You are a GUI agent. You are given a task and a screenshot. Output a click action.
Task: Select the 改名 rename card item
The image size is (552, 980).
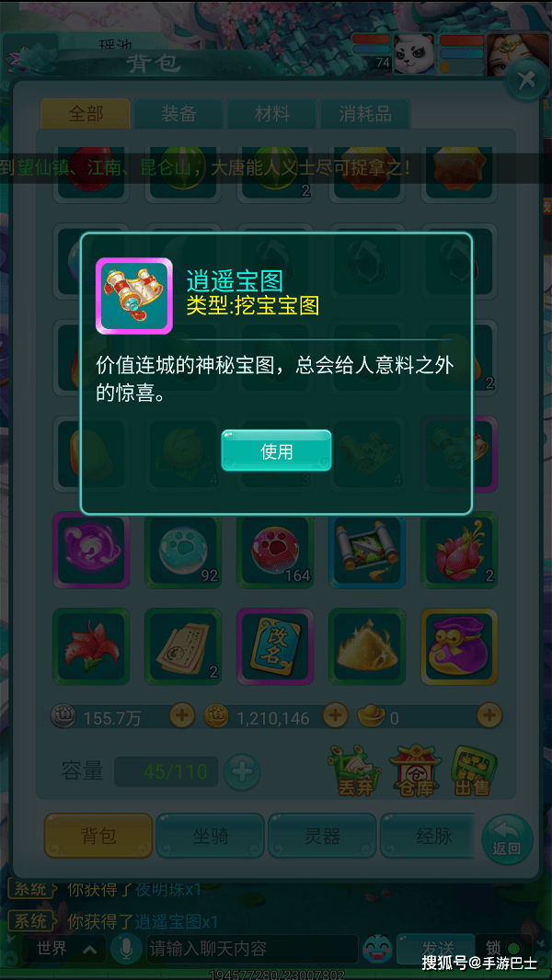click(x=275, y=647)
